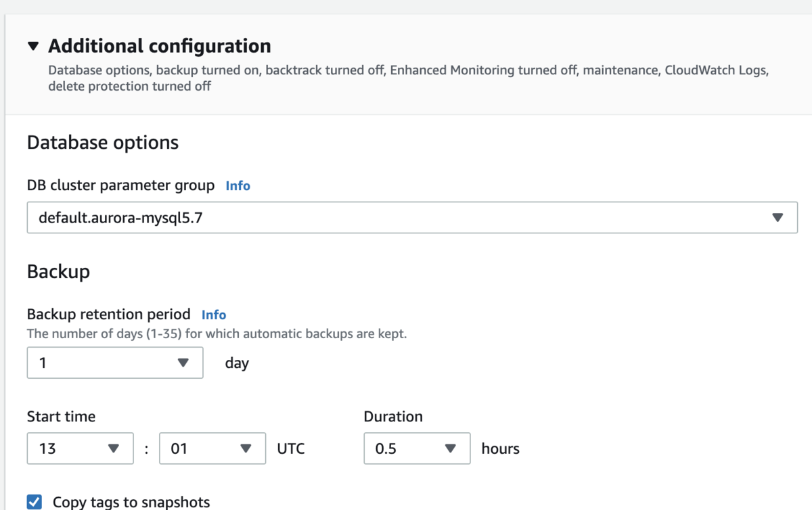Click the arrow icon on the minute dropdown
812x510 pixels.
[x=246, y=448]
